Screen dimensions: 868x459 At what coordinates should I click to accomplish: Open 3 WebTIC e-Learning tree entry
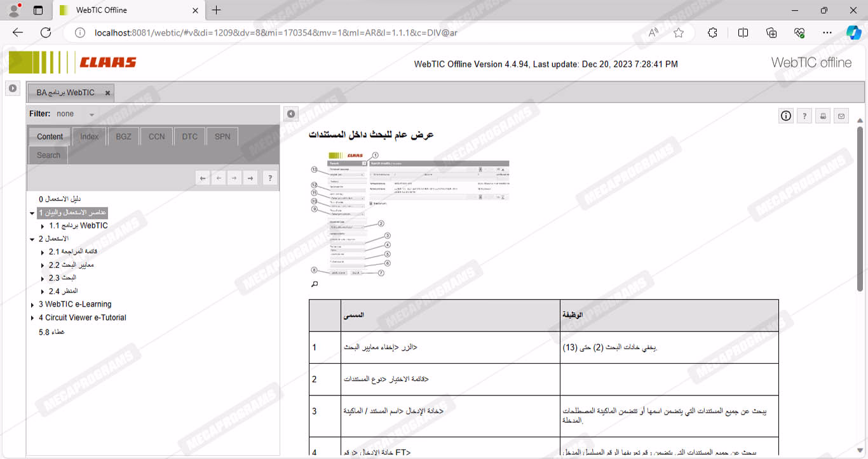click(75, 304)
